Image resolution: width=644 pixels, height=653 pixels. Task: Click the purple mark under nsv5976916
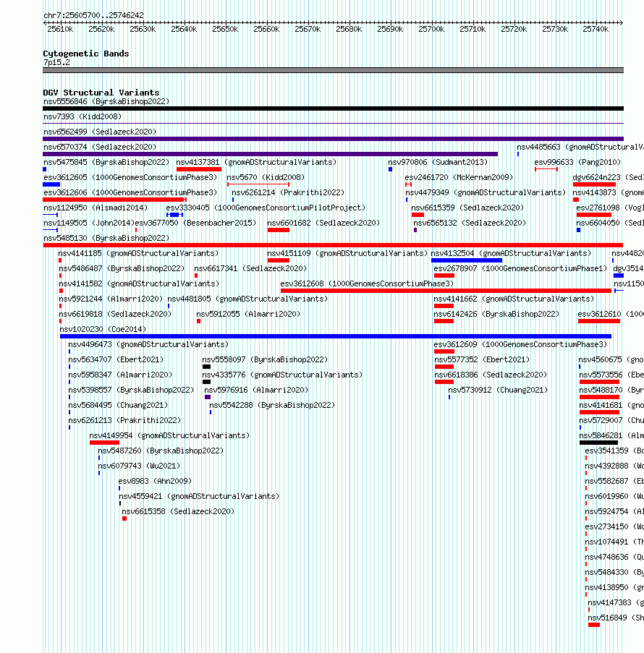[x=208, y=397]
